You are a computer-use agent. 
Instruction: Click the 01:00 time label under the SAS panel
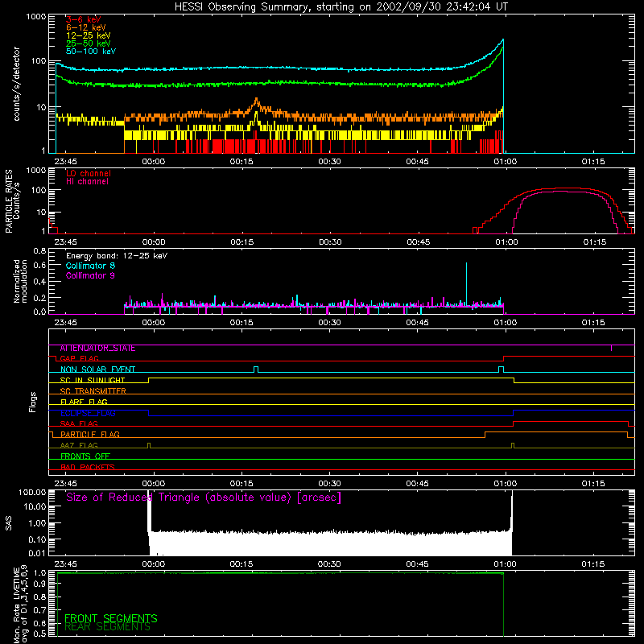pyautogui.click(x=506, y=564)
